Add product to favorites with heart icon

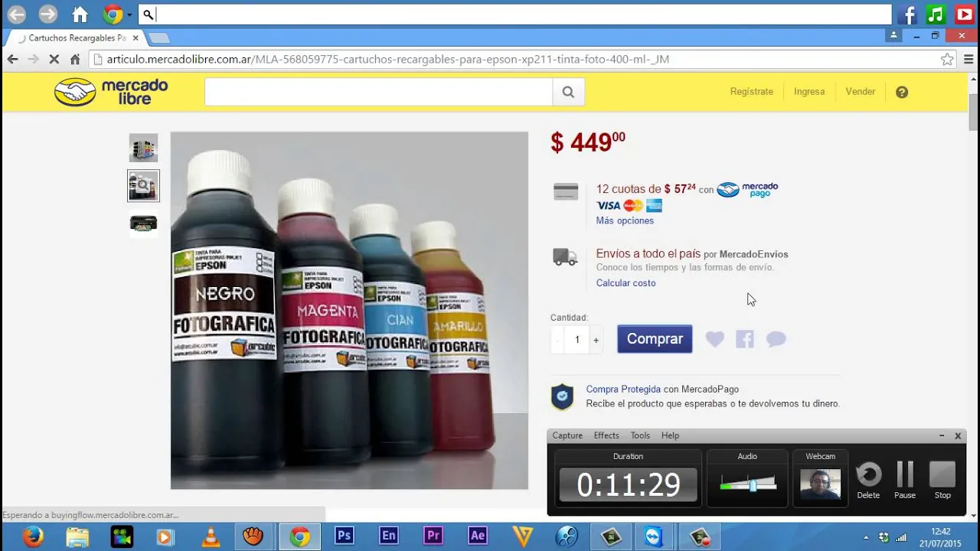[x=714, y=339]
